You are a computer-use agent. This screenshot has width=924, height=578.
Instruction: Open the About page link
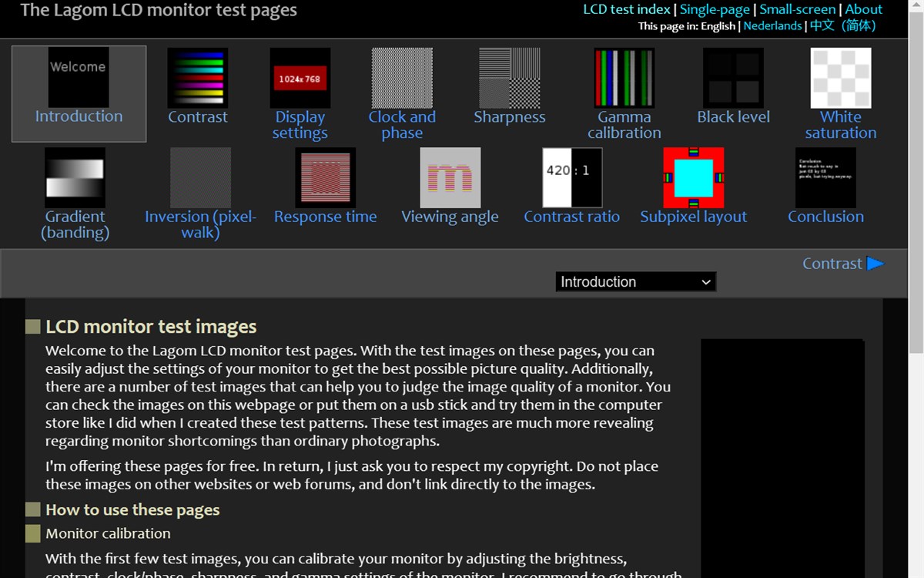[863, 9]
